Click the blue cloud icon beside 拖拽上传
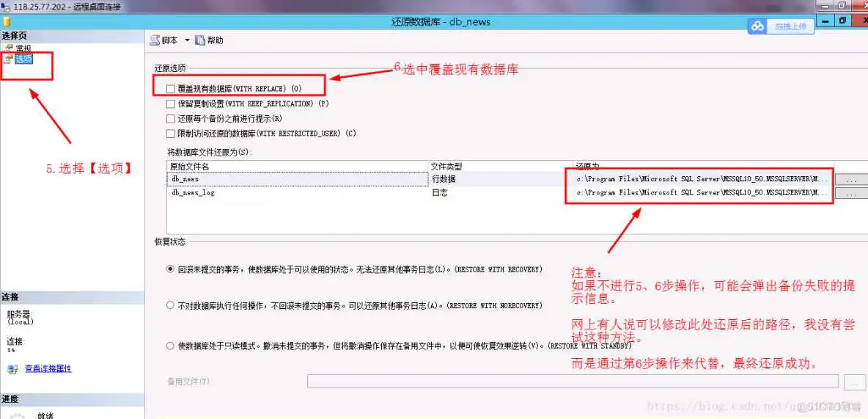868x419 pixels. click(758, 26)
